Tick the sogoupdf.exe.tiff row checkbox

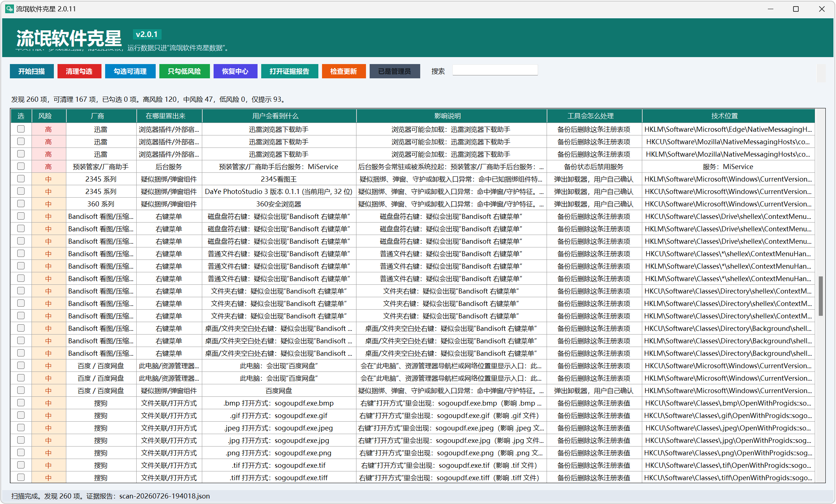click(x=21, y=477)
